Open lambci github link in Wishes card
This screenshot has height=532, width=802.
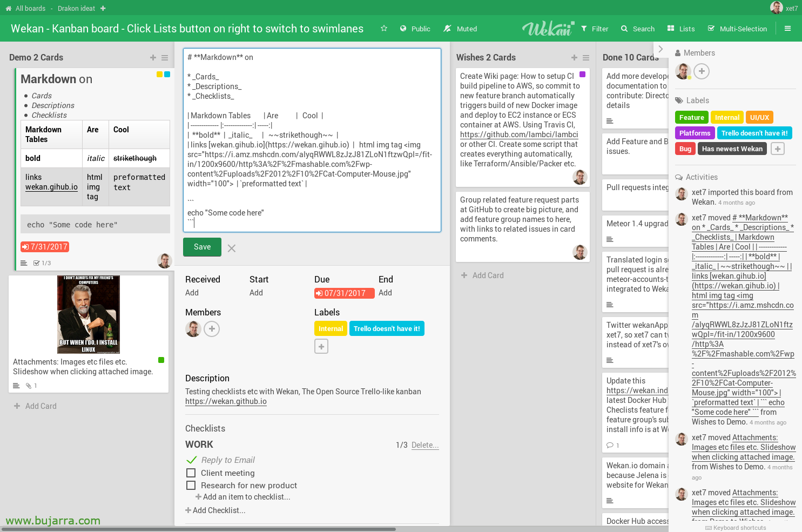519,134
